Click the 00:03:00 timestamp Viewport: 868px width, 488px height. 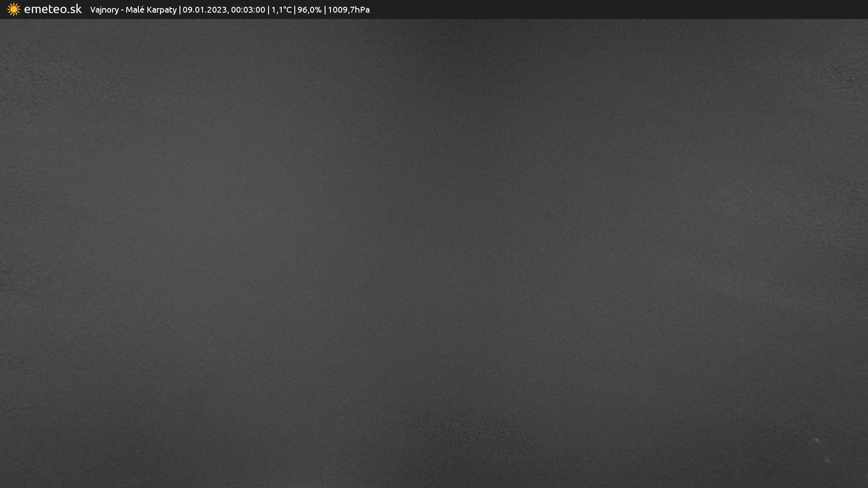tap(248, 10)
